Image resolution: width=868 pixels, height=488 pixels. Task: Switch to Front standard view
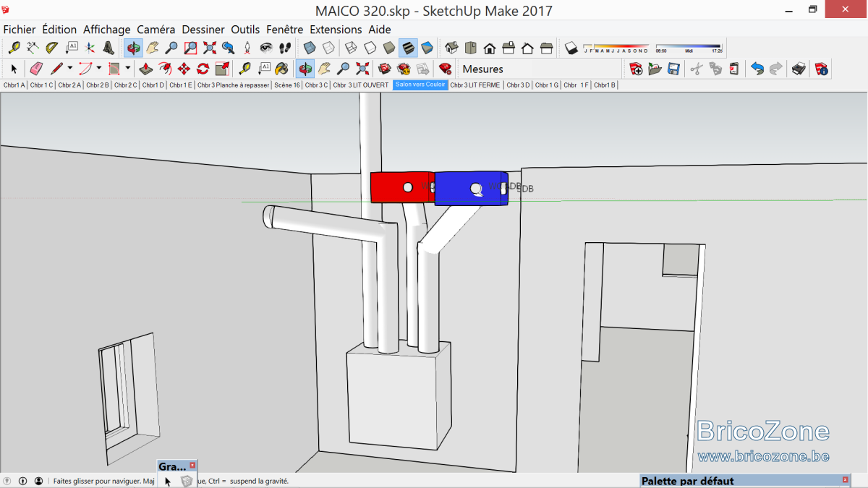tap(490, 48)
